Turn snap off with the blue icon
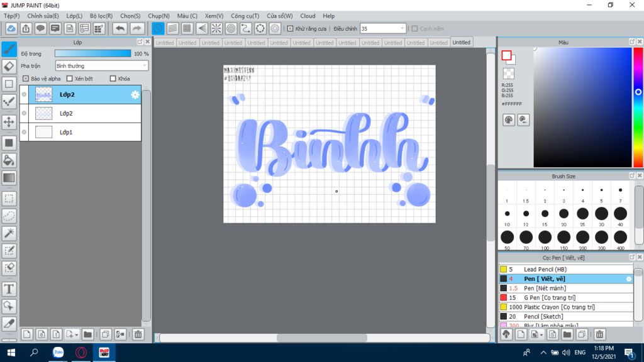The height and width of the screenshot is (362, 644). [158, 28]
